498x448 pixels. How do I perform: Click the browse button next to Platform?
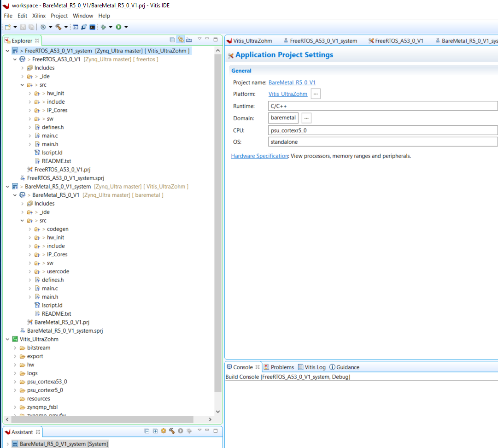coord(316,94)
